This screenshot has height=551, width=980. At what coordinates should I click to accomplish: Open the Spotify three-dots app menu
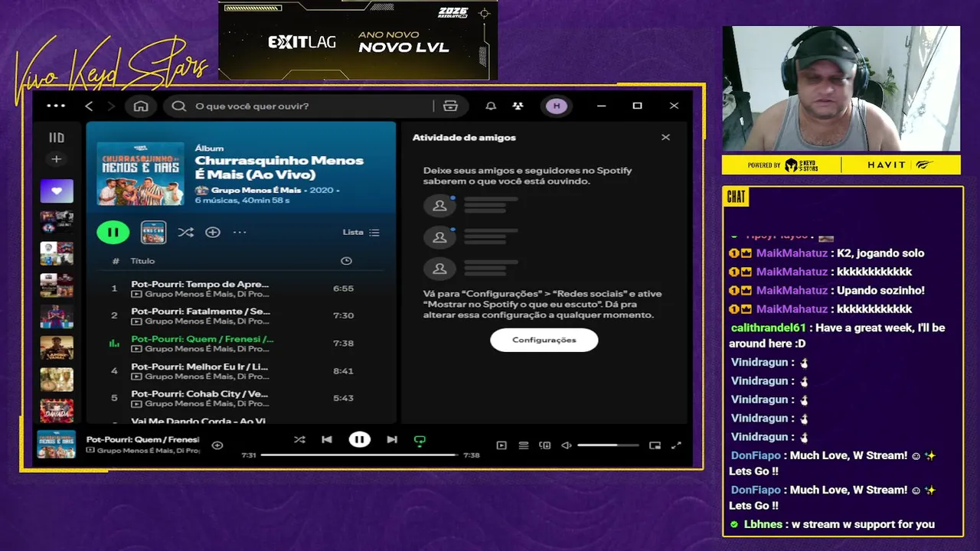click(56, 106)
